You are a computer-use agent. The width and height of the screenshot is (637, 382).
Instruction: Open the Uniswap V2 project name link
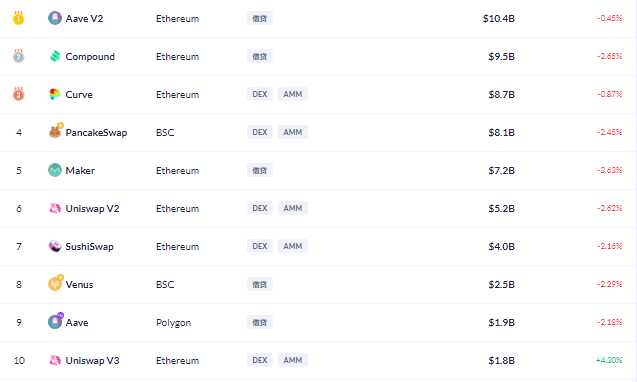point(92,208)
